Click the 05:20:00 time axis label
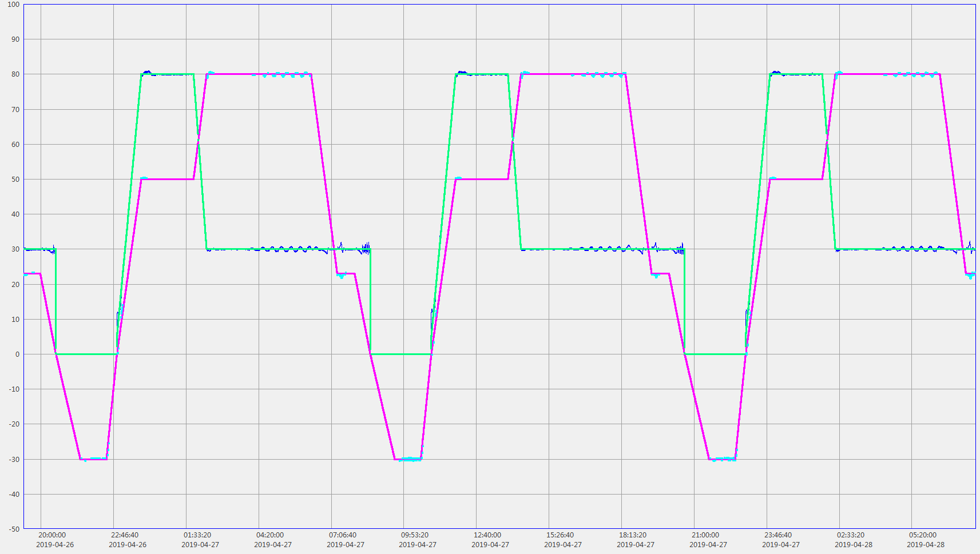 (923, 535)
